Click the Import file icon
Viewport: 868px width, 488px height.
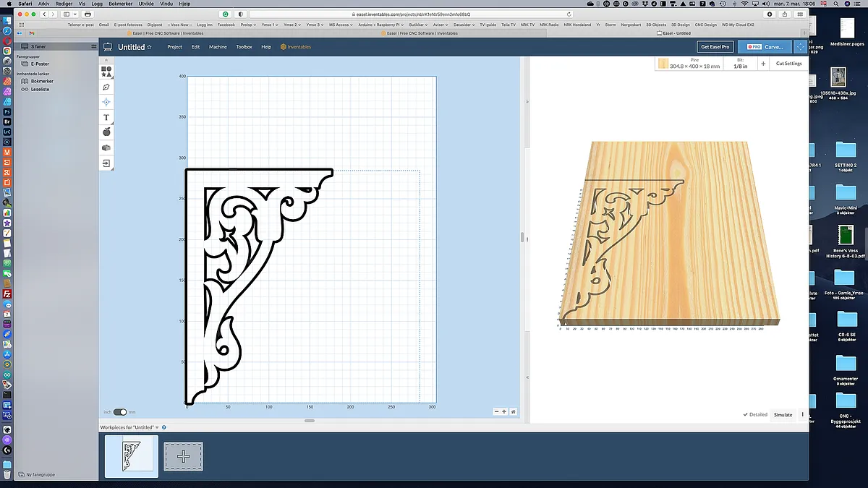tap(106, 163)
